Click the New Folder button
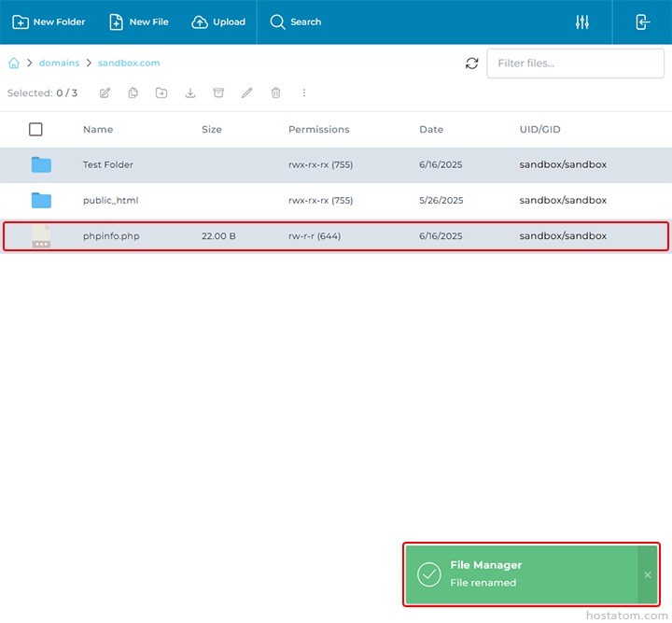The width and height of the screenshot is (672, 623). click(49, 22)
